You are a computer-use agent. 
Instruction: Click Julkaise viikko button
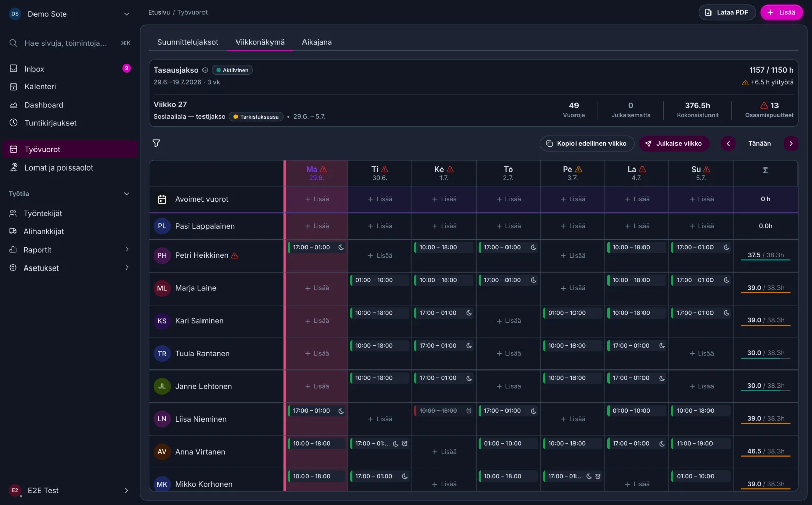673,144
